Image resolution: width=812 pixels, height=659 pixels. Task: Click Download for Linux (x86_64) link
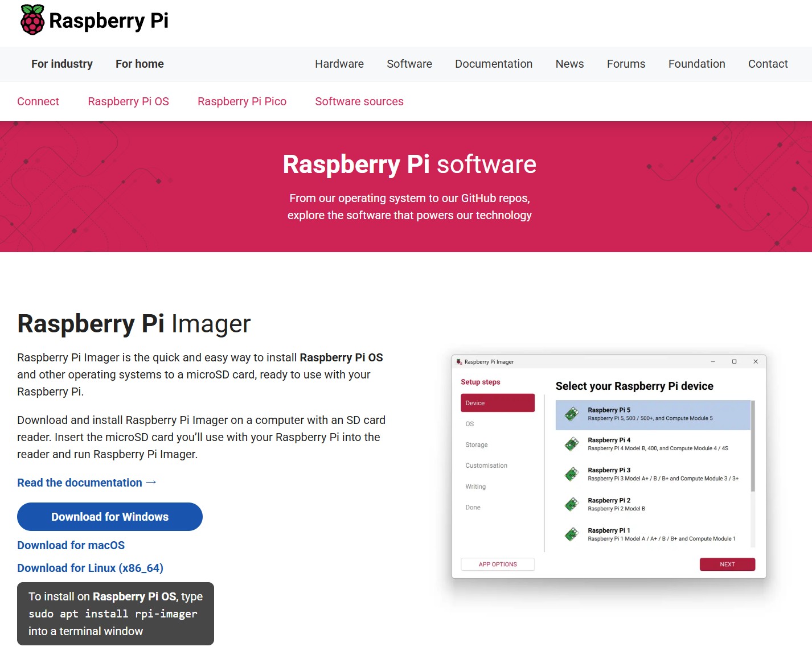90,568
